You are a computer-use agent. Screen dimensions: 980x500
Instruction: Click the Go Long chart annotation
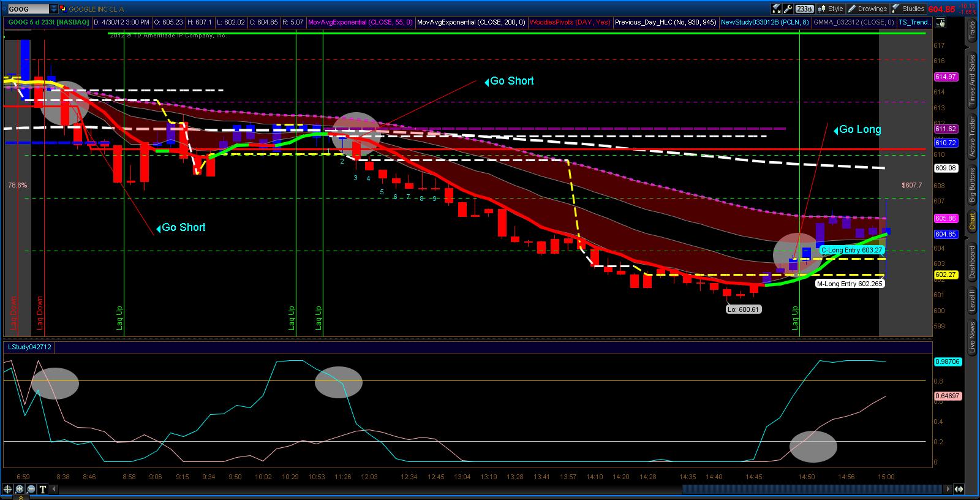click(x=858, y=129)
